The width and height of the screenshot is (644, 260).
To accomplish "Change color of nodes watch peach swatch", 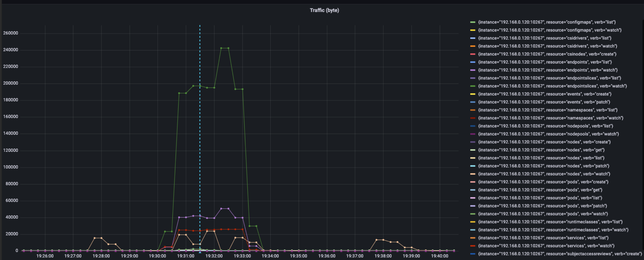I will tap(472, 174).
